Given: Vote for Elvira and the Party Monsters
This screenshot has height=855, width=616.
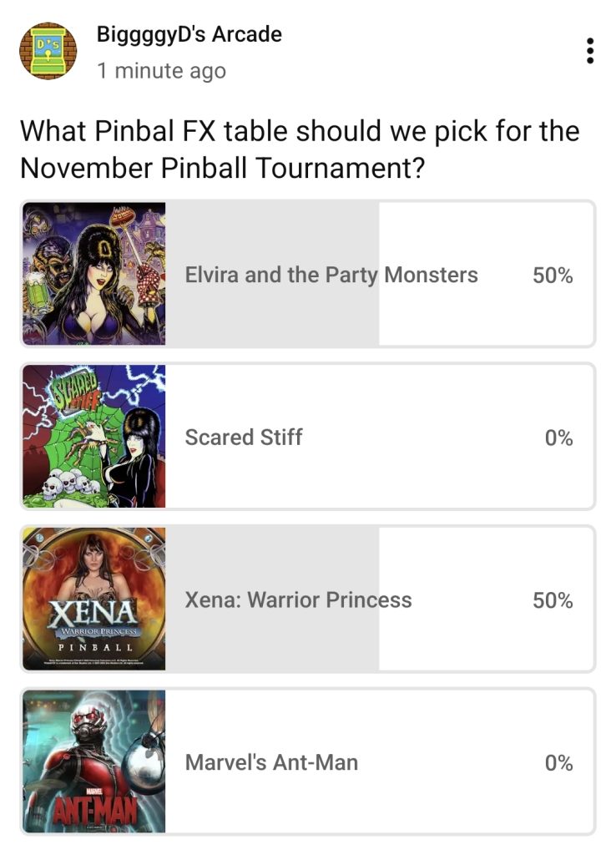Looking at the screenshot, I should coord(331,275).
